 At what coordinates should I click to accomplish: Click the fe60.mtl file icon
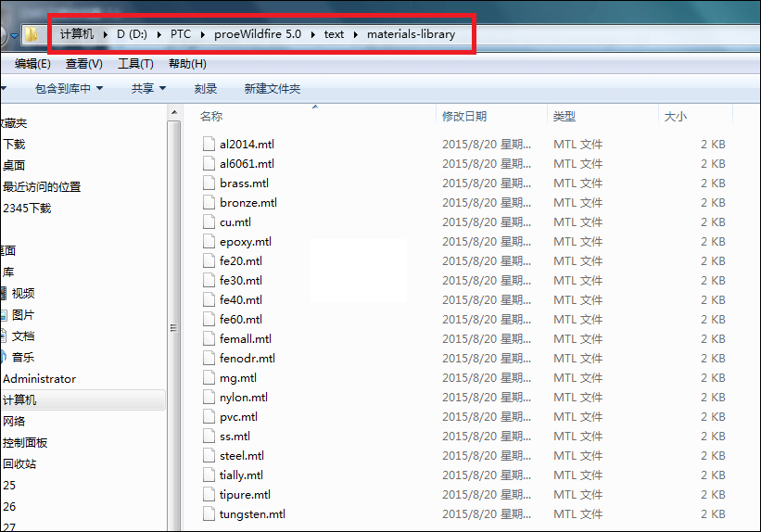tap(209, 319)
